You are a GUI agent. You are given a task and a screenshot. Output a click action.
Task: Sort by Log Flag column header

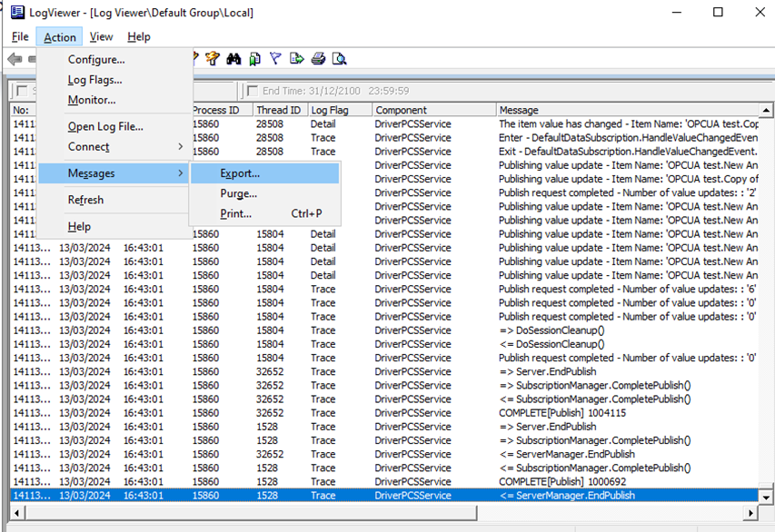[340, 110]
